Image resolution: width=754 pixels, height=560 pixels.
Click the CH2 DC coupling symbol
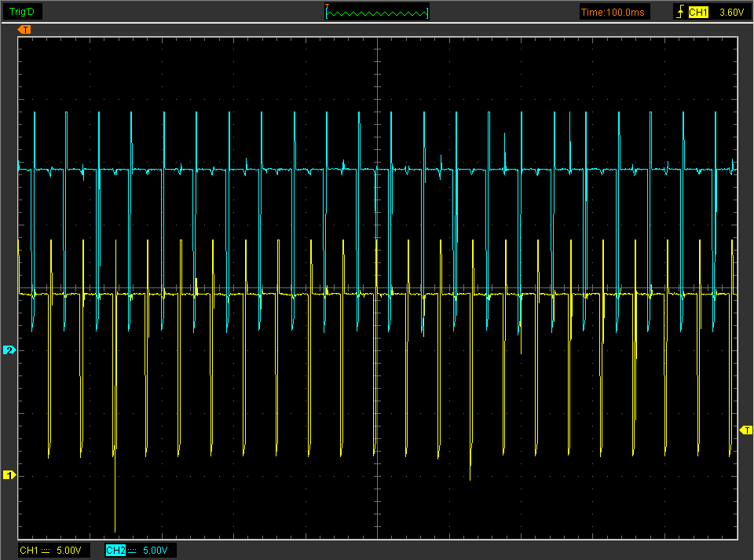[132, 551]
